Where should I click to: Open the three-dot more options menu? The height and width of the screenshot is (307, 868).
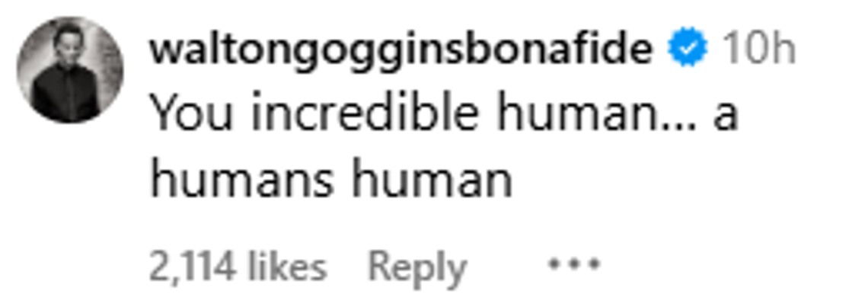(x=573, y=264)
